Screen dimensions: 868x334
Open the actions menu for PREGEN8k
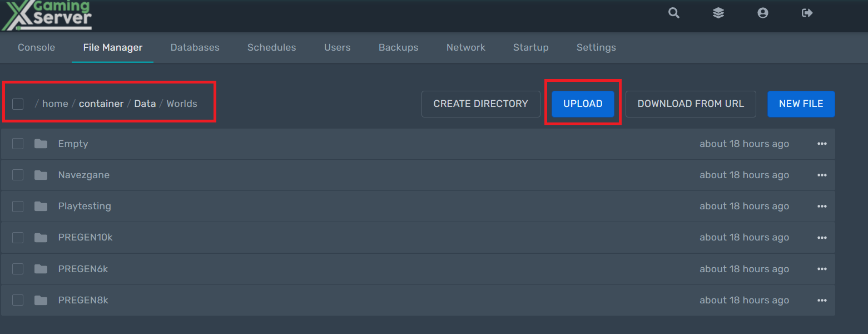[822, 300]
